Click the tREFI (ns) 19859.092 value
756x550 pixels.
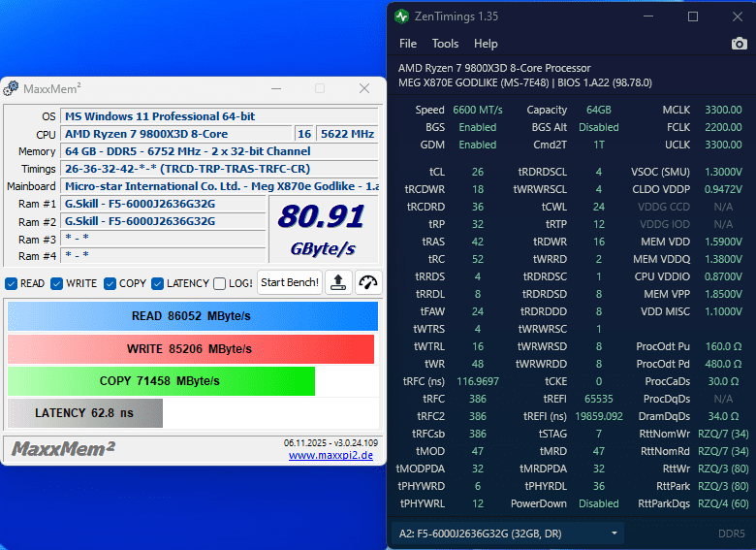click(598, 416)
